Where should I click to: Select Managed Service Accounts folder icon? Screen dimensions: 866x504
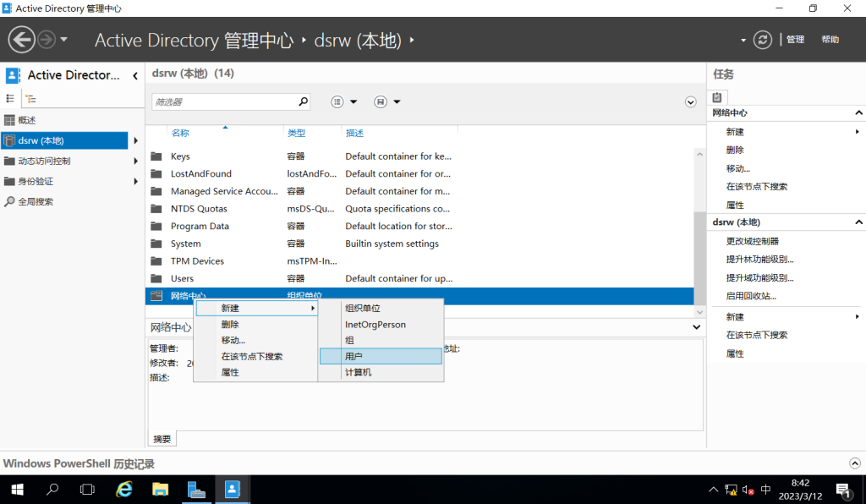click(156, 192)
